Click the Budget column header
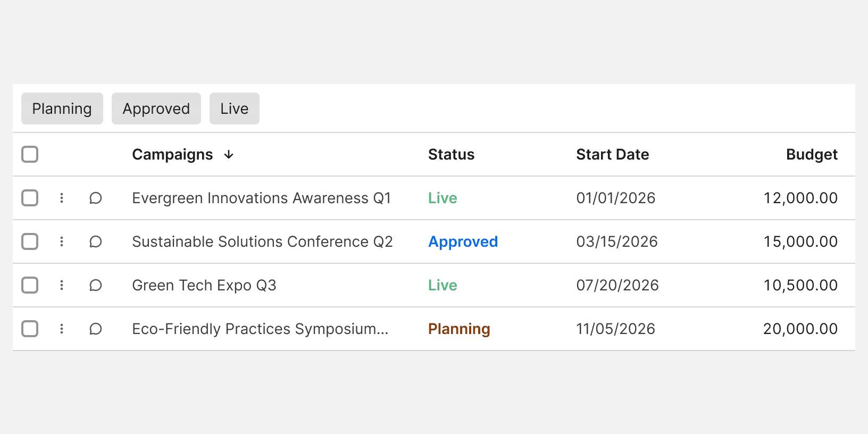Image resolution: width=868 pixels, height=434 pixels. pyautogui.click(x=812, y=155)
